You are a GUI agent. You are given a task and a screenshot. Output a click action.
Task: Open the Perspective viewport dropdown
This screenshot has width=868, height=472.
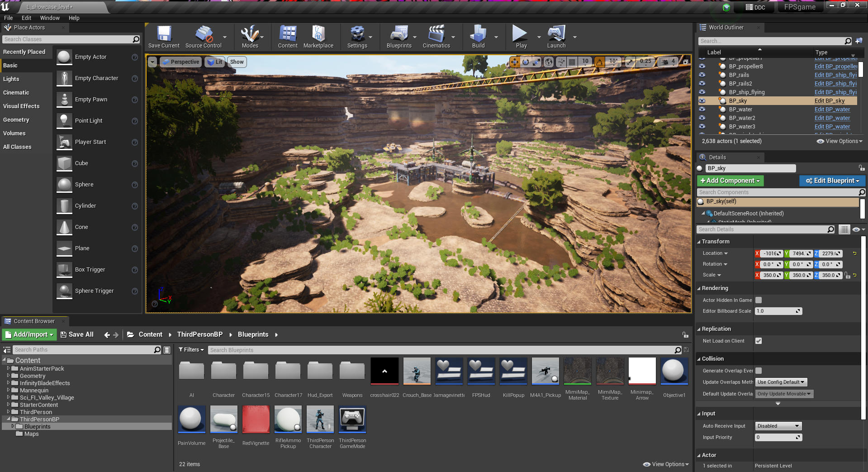click(x=180, y=62)
